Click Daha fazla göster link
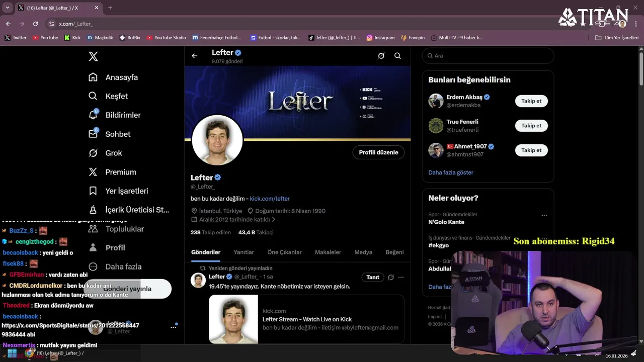This screenshot has width=644, height=362. click(x=451, y=172)
